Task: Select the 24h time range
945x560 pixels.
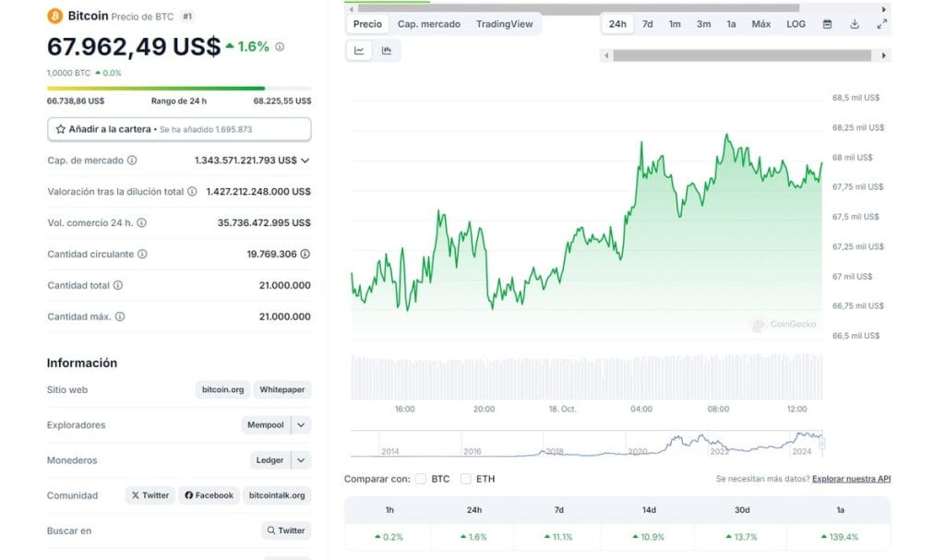Action: [x=617, y=24]
